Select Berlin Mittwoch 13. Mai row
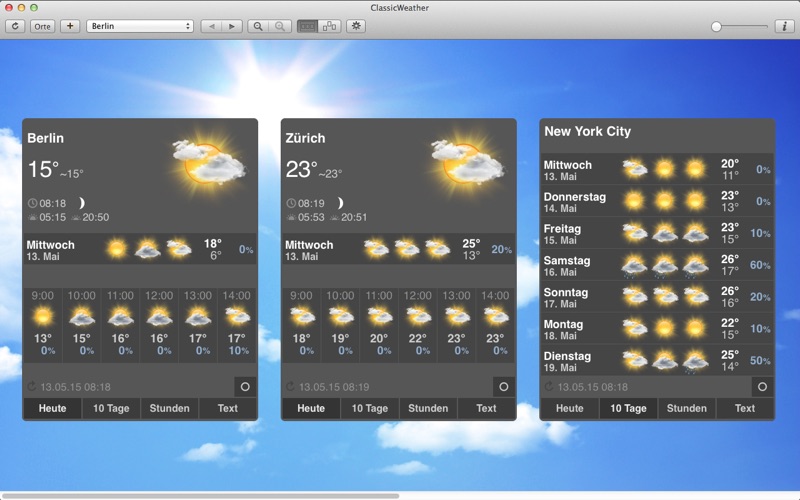Image resolution: width=800 pixels, height=500 pixels. point(140,249)
